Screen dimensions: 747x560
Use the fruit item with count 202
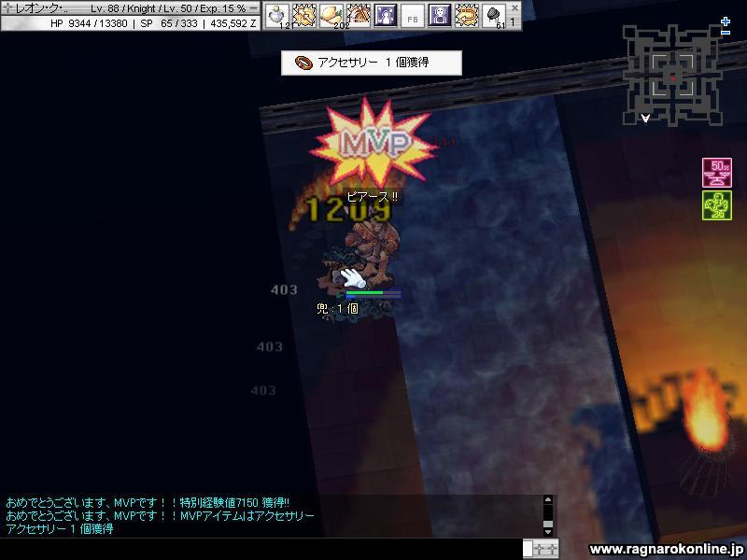[331, 16]
